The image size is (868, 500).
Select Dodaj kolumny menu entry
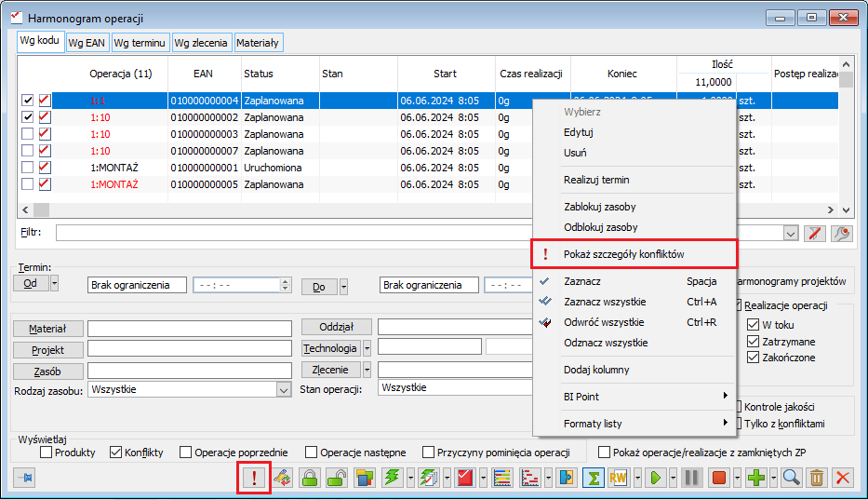tap(634, 370)
